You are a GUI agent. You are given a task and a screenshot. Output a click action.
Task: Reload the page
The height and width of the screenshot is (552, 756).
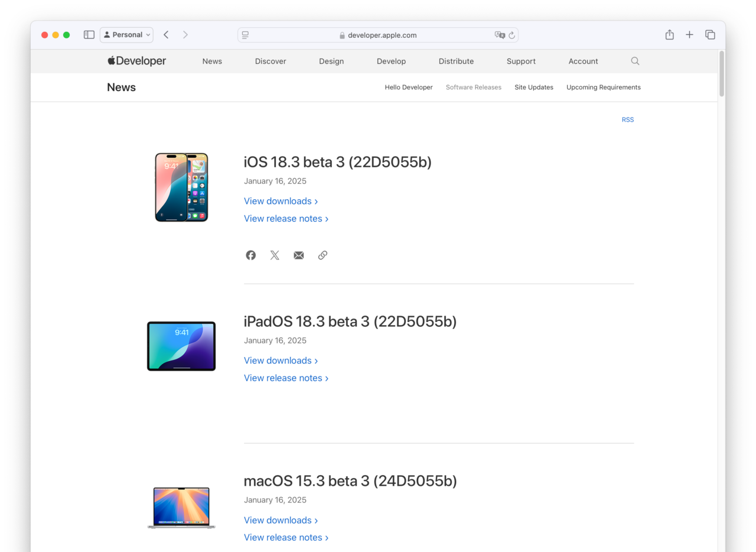[x=512, y=35]
